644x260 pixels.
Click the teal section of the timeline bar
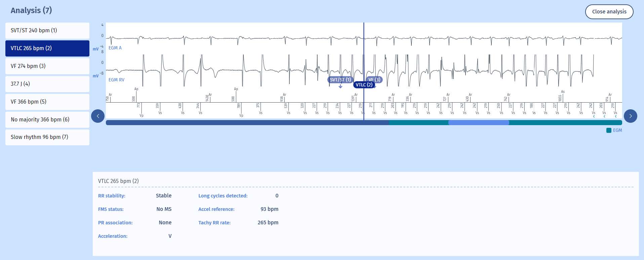click(565, 123)
